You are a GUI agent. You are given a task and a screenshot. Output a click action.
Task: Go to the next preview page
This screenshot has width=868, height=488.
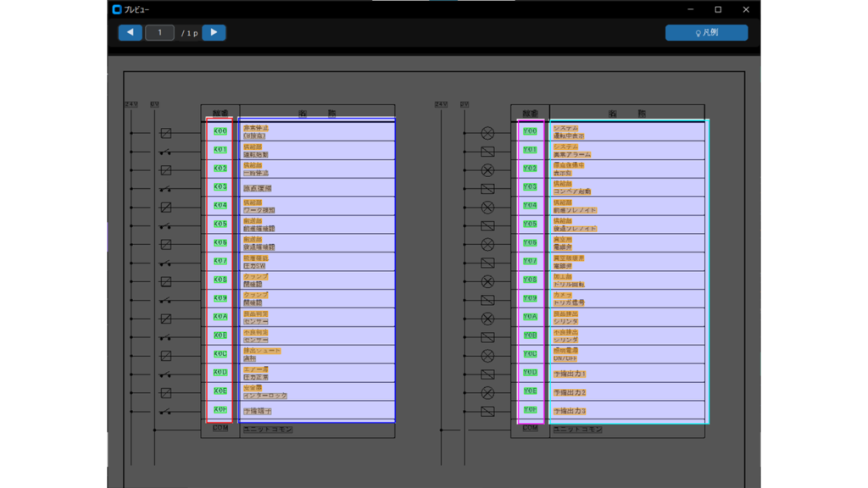pyautogui.click(x=214, y=33)
